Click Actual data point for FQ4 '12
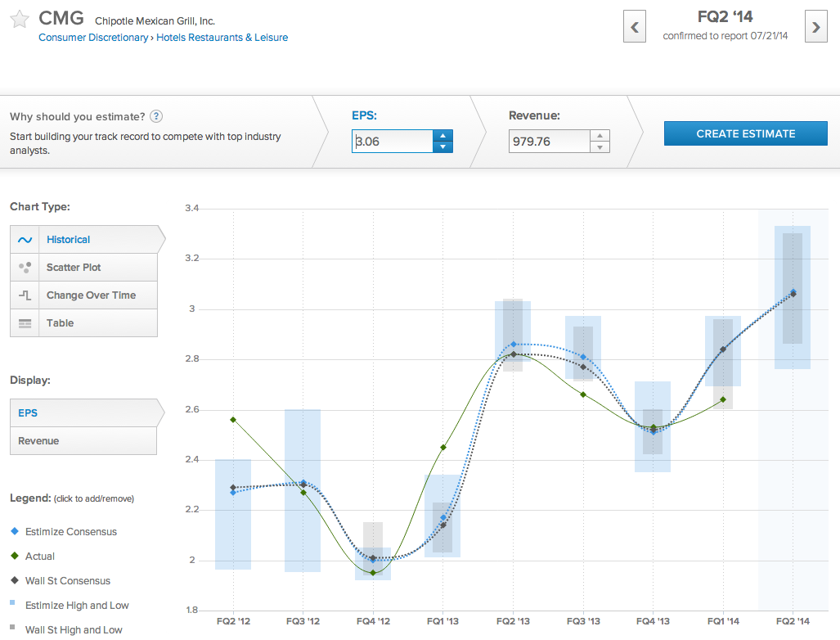This screenshot has height=640, width=840. (x=373, y=573)
